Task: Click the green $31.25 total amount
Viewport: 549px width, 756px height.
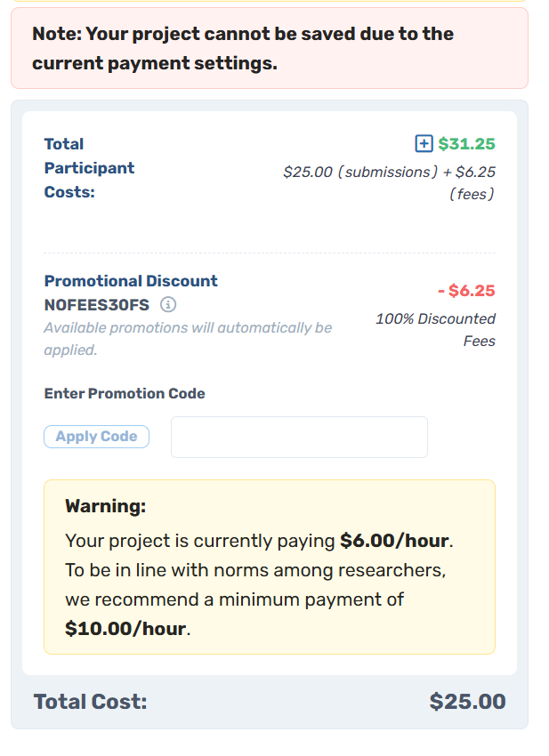Action: [466, 144]
